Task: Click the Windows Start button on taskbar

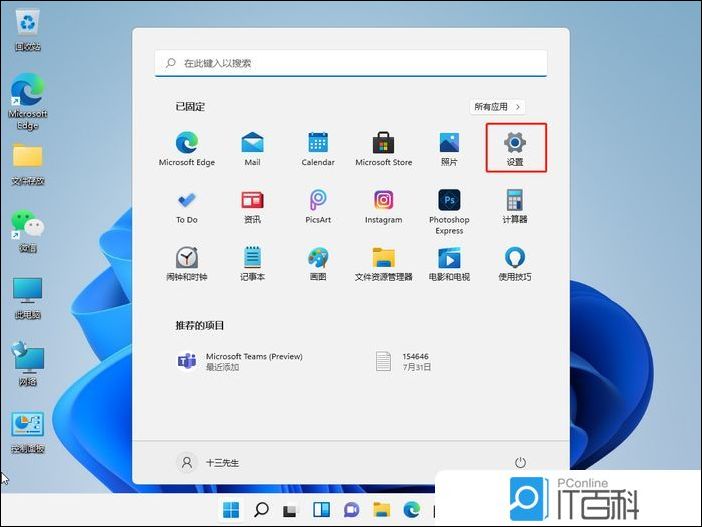Action: click(x=231, y=510)
